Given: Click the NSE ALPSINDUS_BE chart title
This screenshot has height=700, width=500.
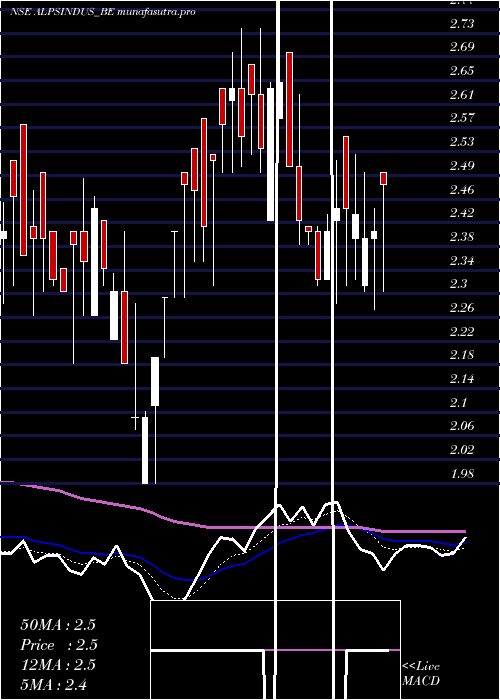Looking at the screenshot, I should (x=103, y=12).
